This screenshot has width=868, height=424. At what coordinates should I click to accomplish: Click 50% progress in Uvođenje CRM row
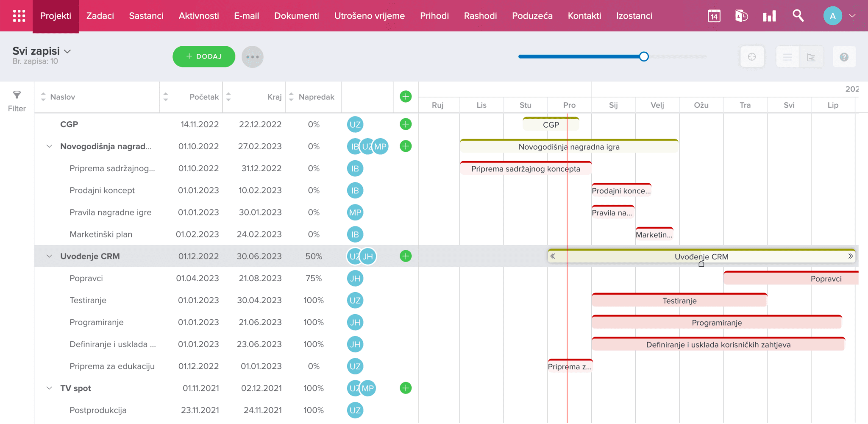pos(314,256)
